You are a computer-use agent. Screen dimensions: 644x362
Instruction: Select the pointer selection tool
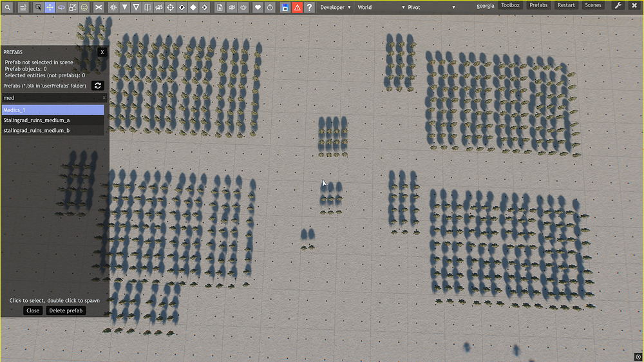click(x=38, y=7)
